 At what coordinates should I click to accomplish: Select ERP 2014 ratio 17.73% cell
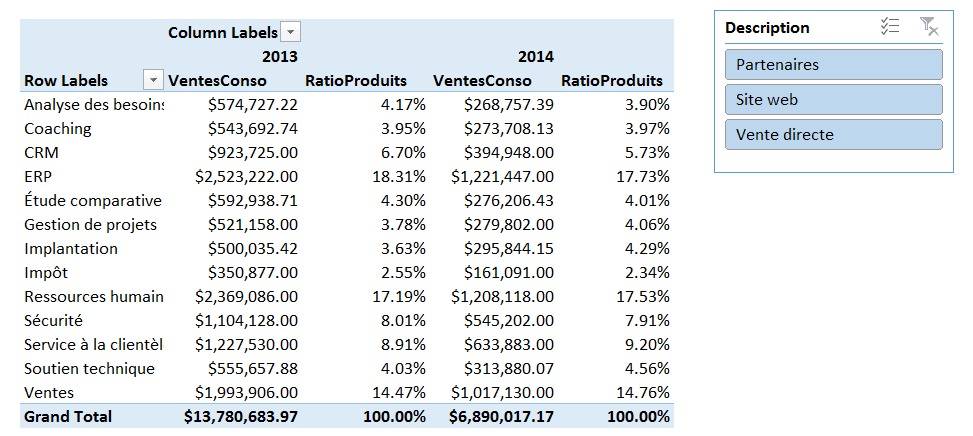click(x=644, y=176)
